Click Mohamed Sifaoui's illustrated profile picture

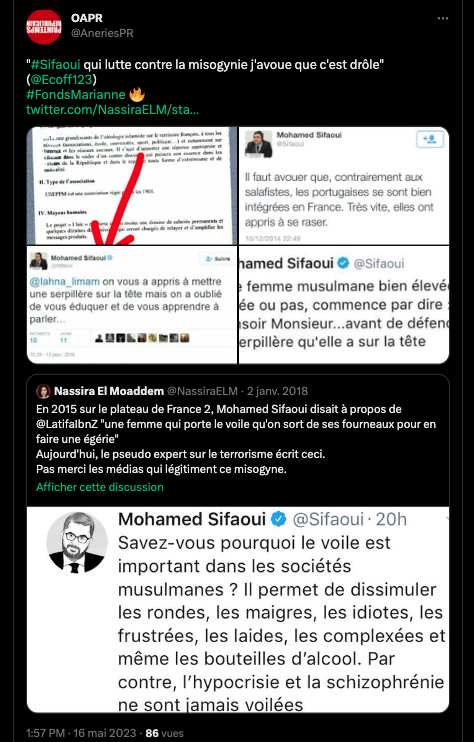pos(77,542)
